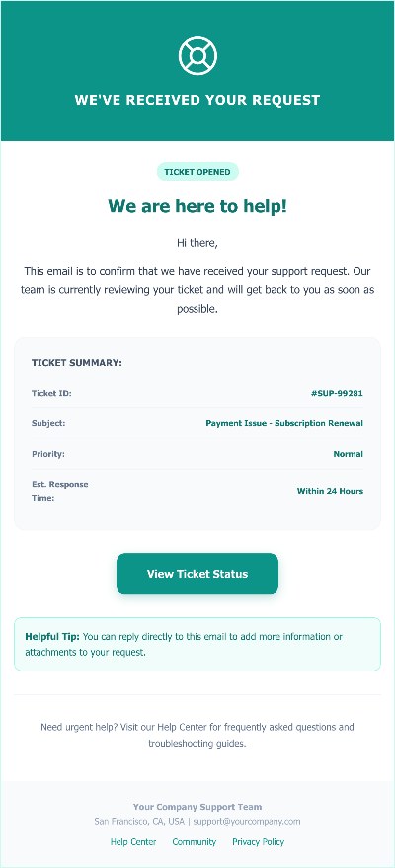Image resolution: width=395 pixels, height=868 pixels.
Task: Visit the Community footer link
Action: (x=194, y=842)
